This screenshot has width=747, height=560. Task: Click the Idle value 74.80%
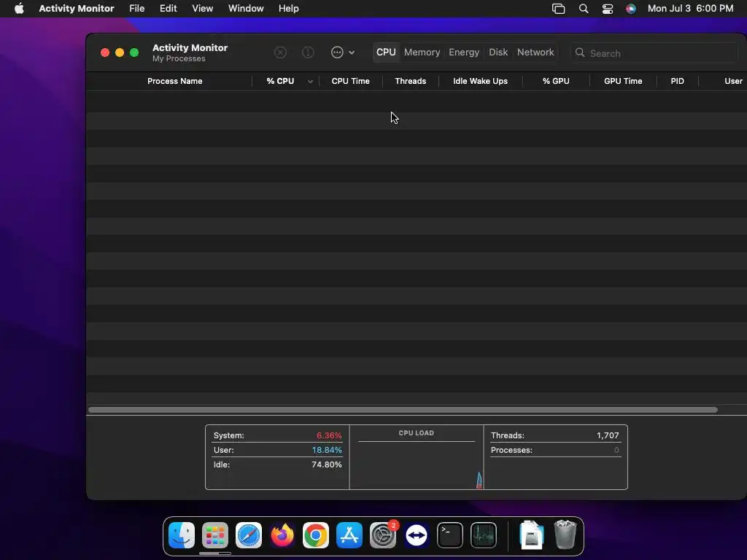pos(327,464)
